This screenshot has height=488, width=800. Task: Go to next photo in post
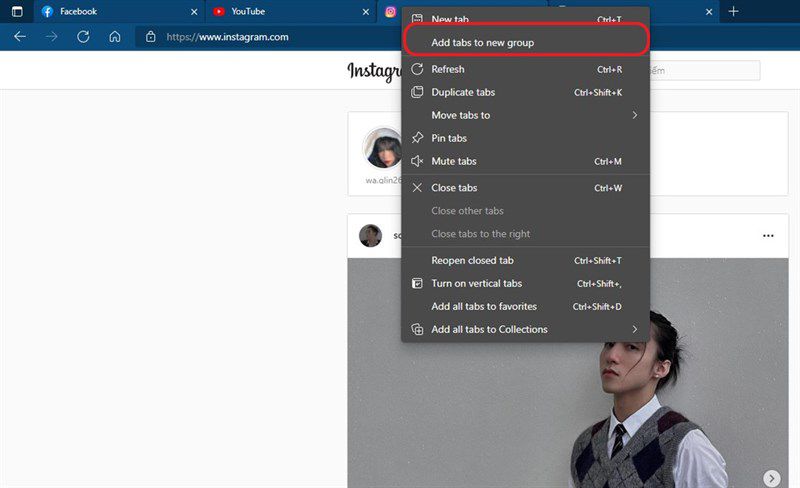pos(771,478)
